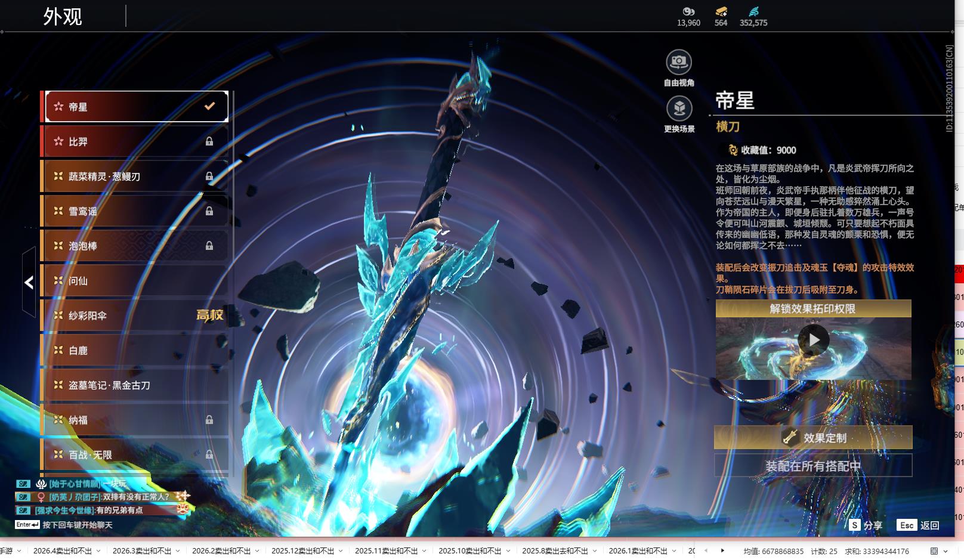This screenshot has width=964, height=560.
Task: Click the lock icon on 纳福 skin
Action: (209, 420)
